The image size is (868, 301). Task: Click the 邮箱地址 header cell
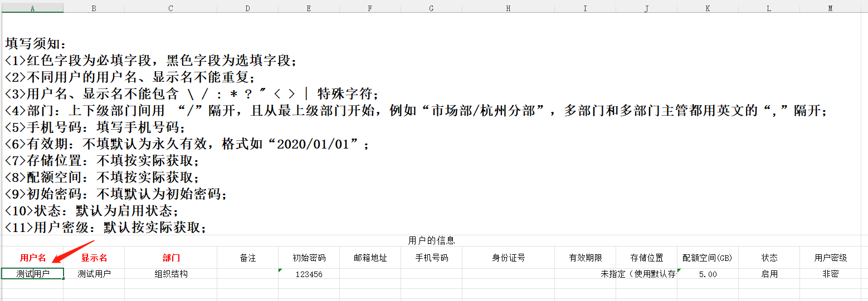370,258
